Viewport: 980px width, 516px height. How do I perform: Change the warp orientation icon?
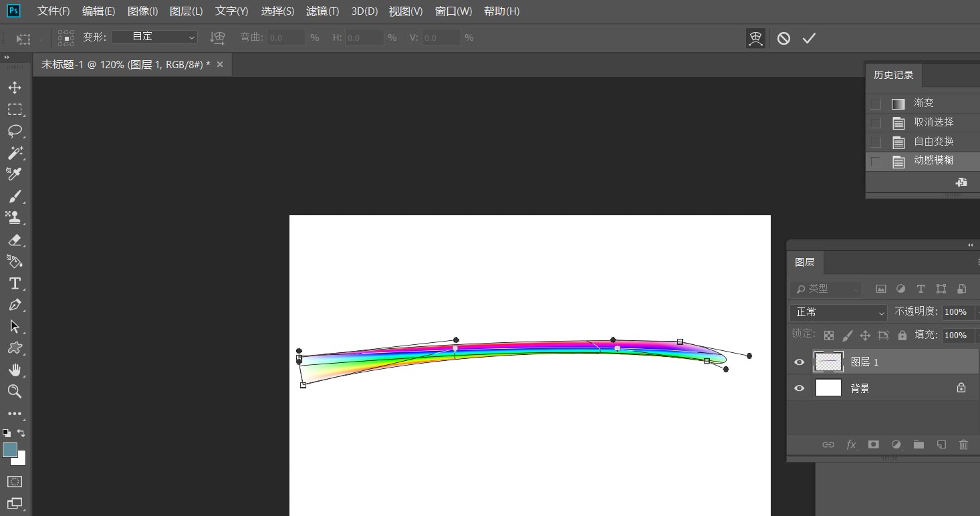[218, 37]
